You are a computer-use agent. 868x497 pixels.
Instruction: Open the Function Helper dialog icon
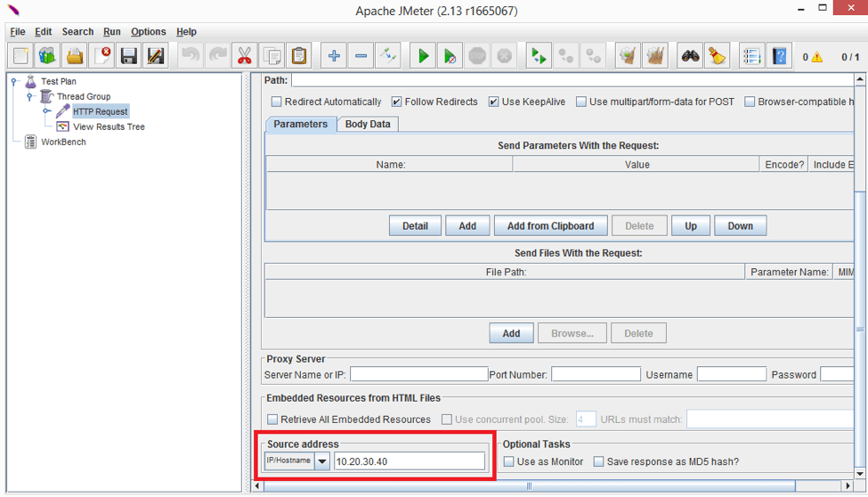[751, 56]
